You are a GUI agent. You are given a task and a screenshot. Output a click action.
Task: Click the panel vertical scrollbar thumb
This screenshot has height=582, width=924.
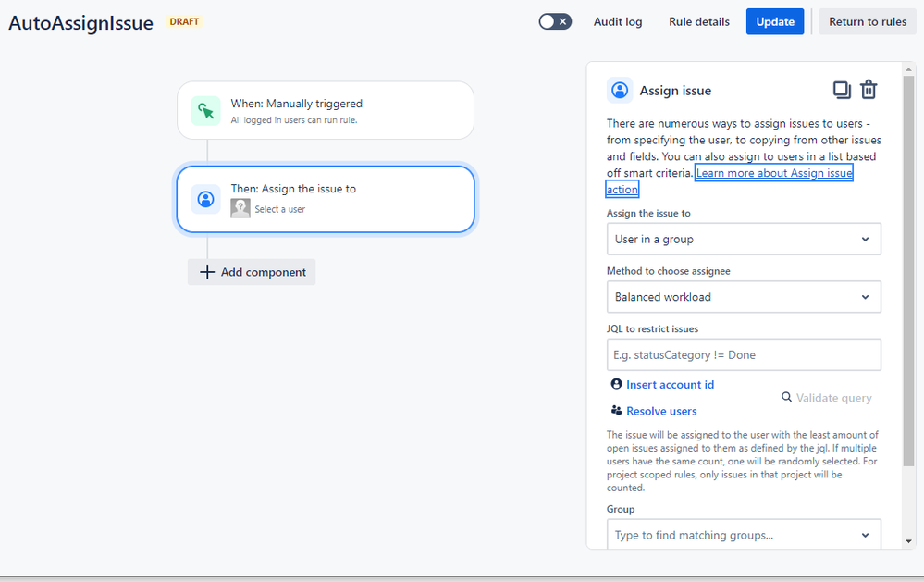[x=908, y=271]
